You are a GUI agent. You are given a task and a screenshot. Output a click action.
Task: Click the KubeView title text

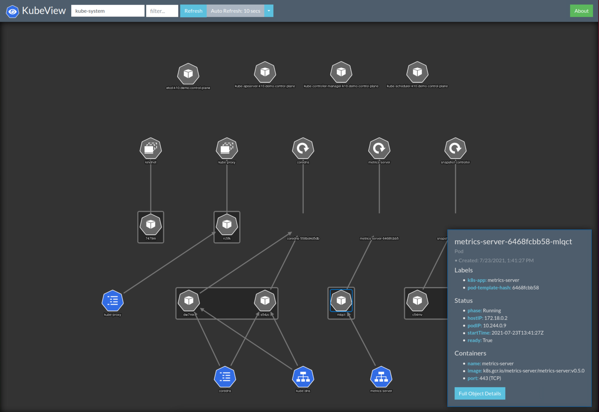44,11
